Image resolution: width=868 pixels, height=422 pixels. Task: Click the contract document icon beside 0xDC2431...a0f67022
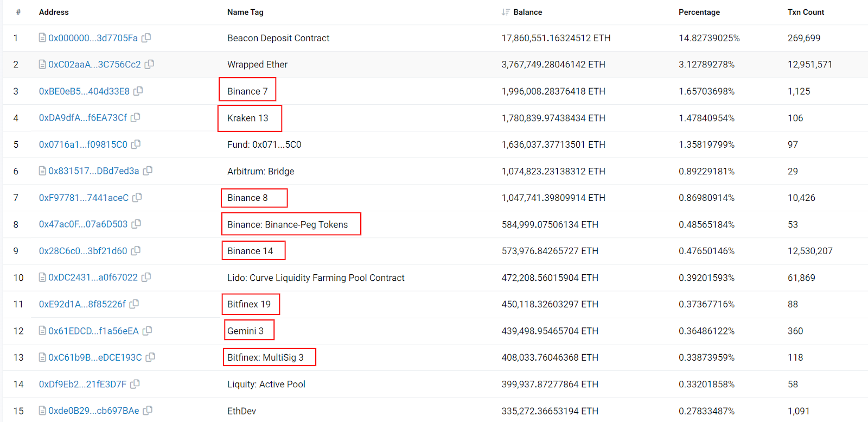coord(42,277)
